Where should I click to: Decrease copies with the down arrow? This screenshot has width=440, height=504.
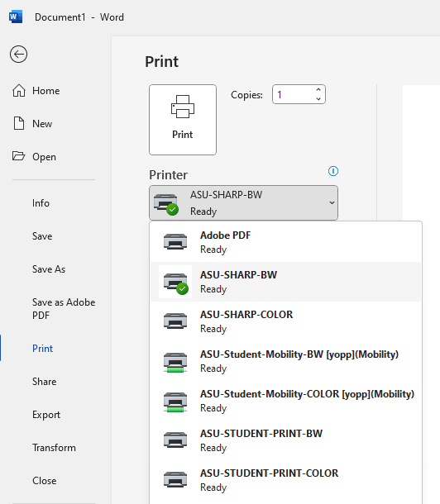(318, 99)
